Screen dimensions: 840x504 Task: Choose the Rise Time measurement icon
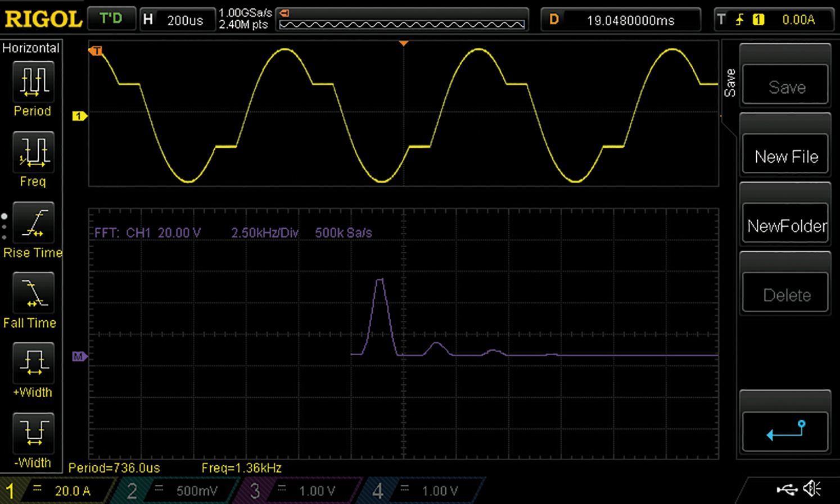click(x=33, y=223)
